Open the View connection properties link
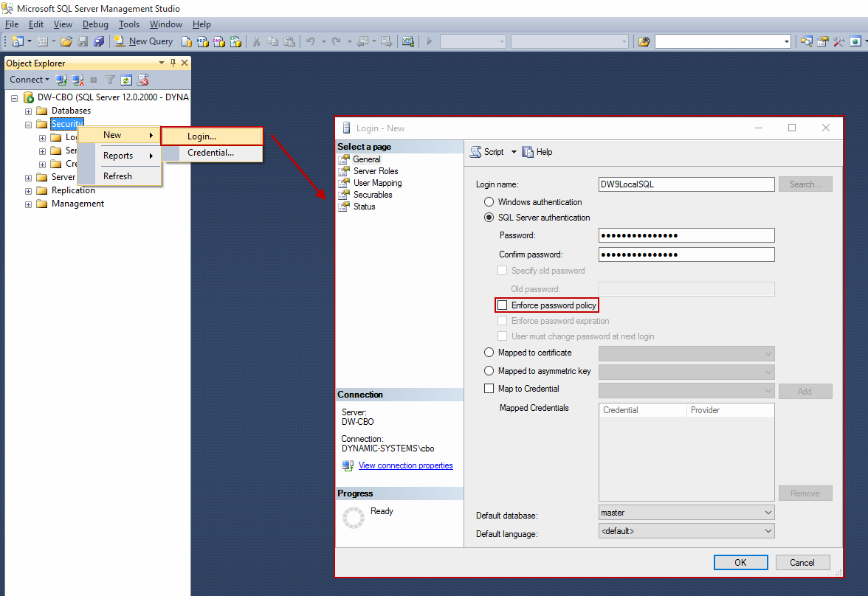This screenshot has width=868, height=596. click(x=405, y=465)
